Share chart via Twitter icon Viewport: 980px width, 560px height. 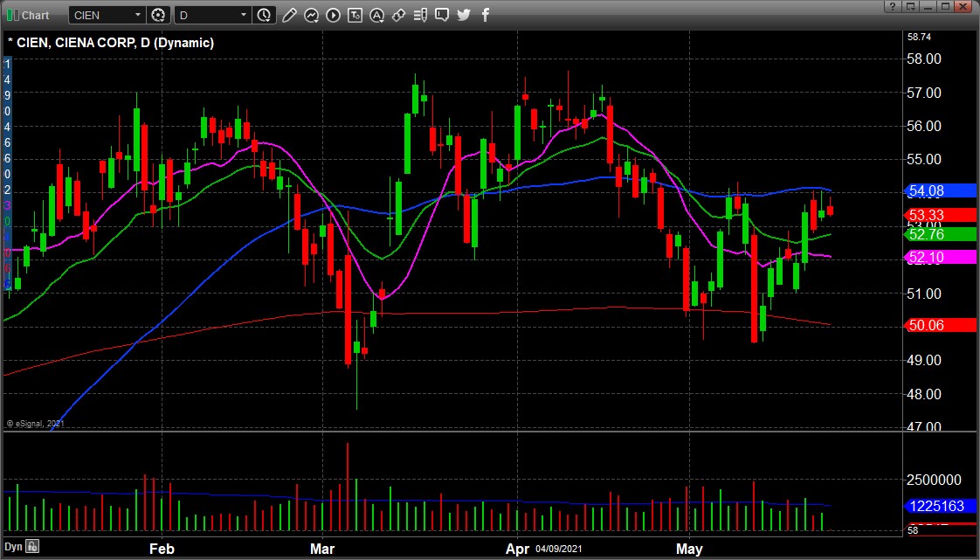click(463, 15)
